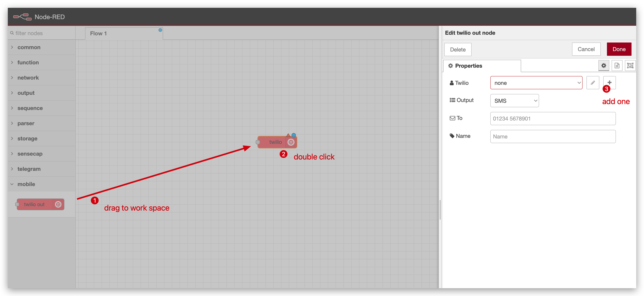
Task: Open node appearance icon tab
Action: click(x=630, y=66)
